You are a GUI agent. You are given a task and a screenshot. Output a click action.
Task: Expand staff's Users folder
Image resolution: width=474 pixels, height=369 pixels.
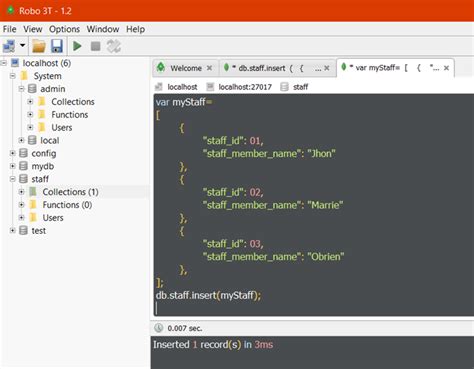(x=22, y=218)
